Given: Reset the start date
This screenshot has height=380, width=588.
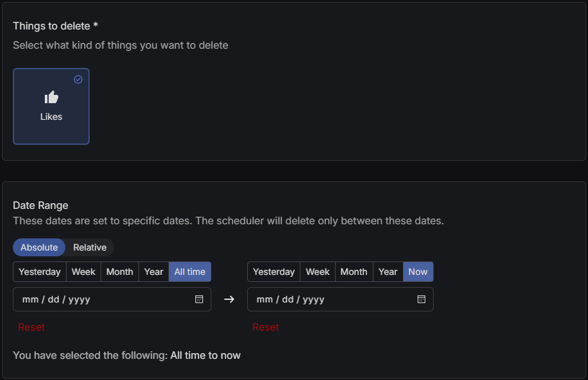Looking at the screenshot, I should pos(31,327).
